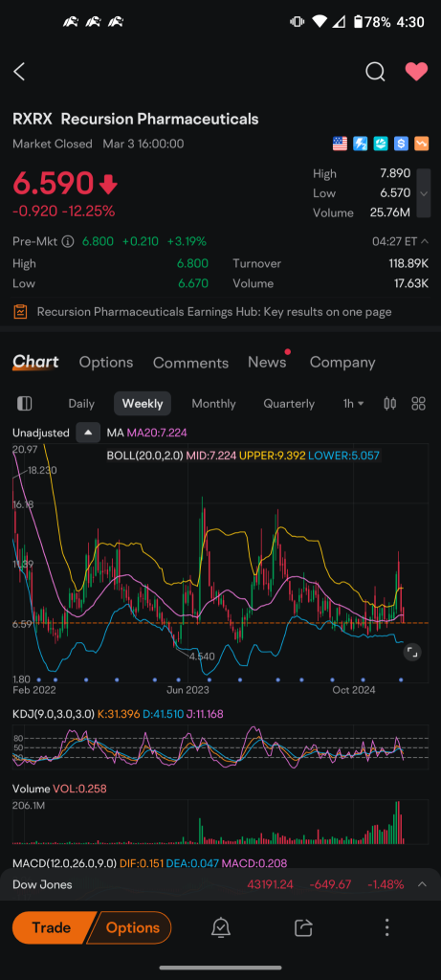
Task: Collapse indicator list with up arrow
Action: (x=88, y=433)
